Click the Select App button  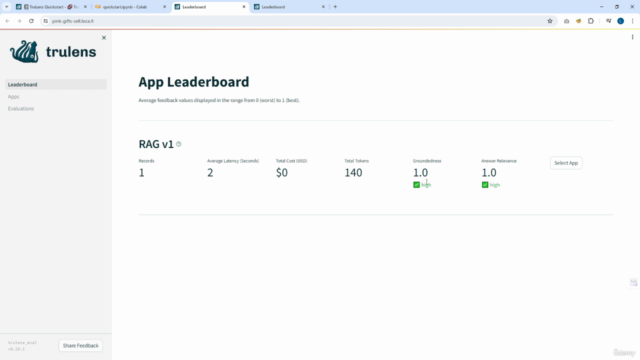566,163
